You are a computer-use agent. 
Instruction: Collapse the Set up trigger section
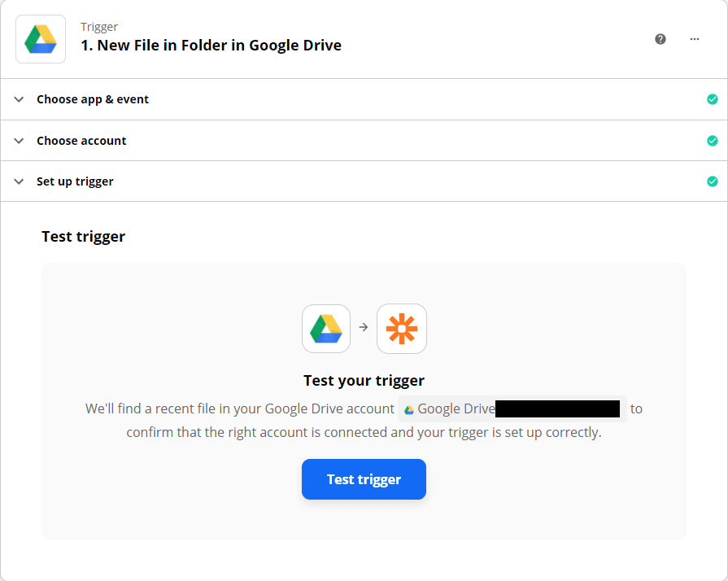19,181
